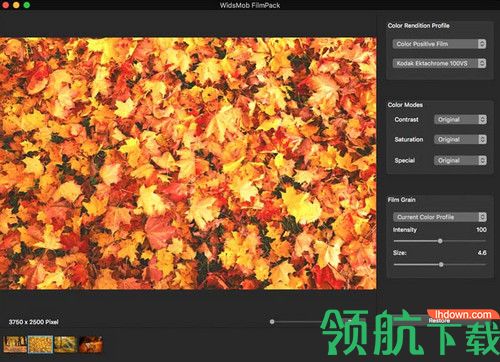Click the Intensity slider handle
The height and width of the screenshot is (362, 500).
click(x=440, y=241)
